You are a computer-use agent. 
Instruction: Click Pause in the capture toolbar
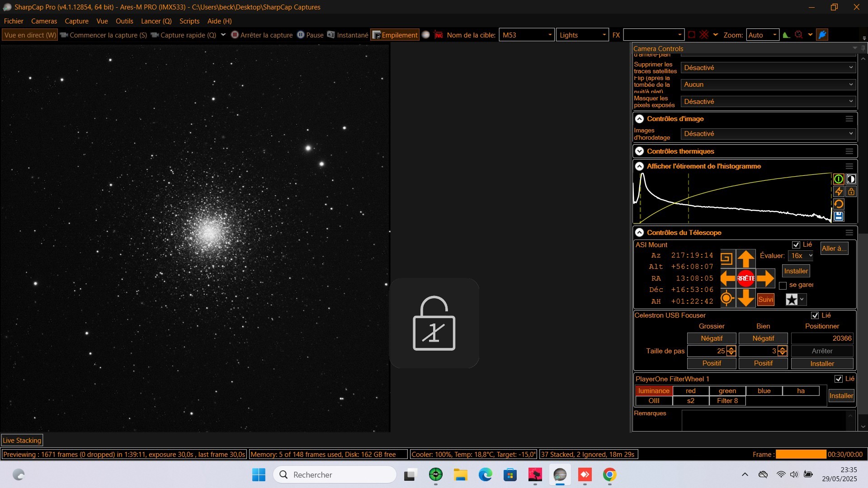coord(310,35)
